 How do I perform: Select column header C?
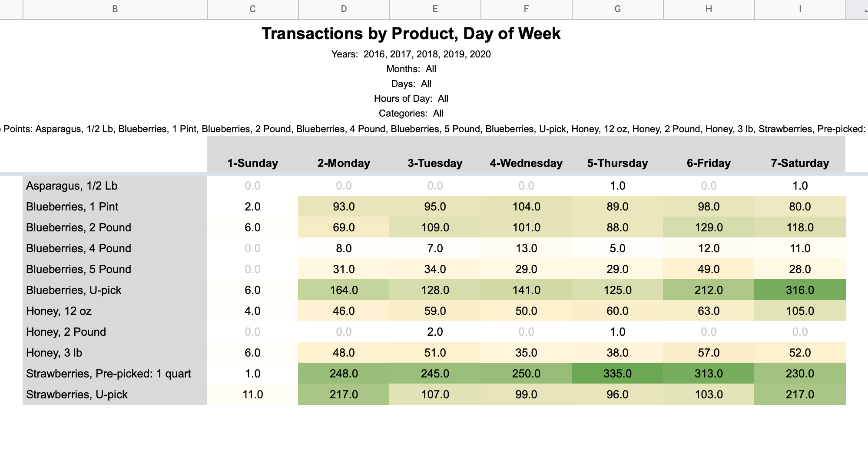tap(252, 9)
